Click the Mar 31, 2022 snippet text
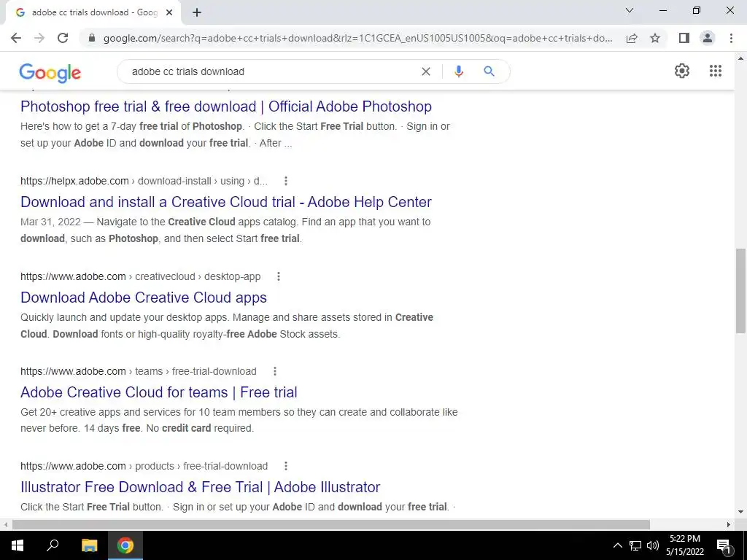 click(x=50, y=222)
